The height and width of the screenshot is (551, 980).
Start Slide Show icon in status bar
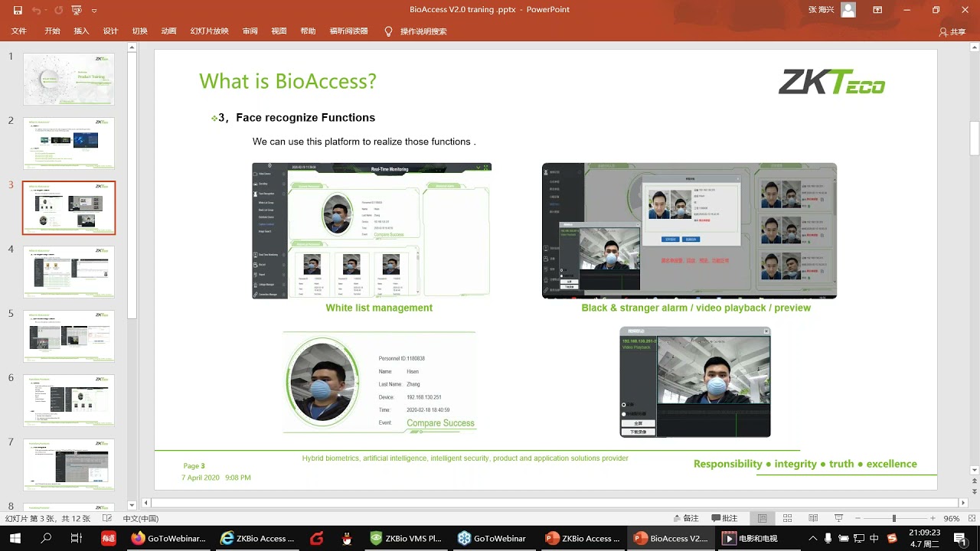[x=839, y=518]
